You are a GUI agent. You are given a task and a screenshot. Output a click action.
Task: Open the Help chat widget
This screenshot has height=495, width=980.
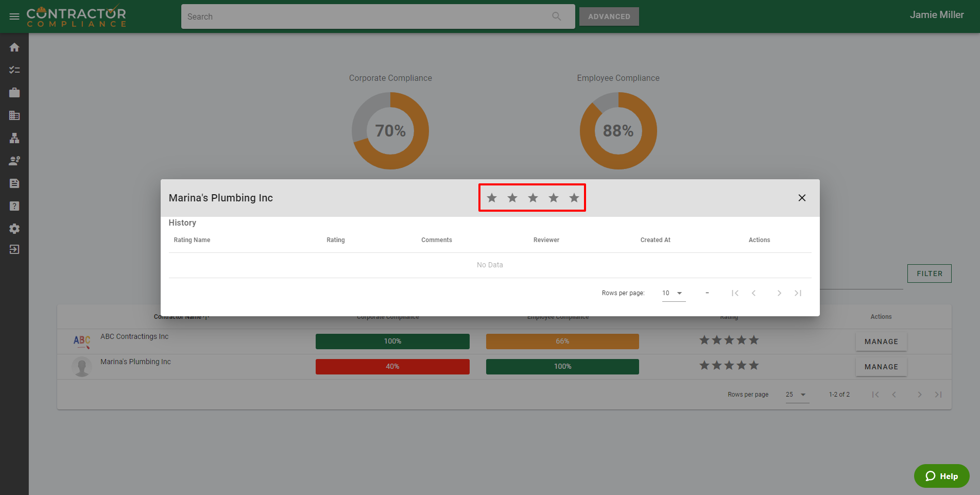(941, 476)
